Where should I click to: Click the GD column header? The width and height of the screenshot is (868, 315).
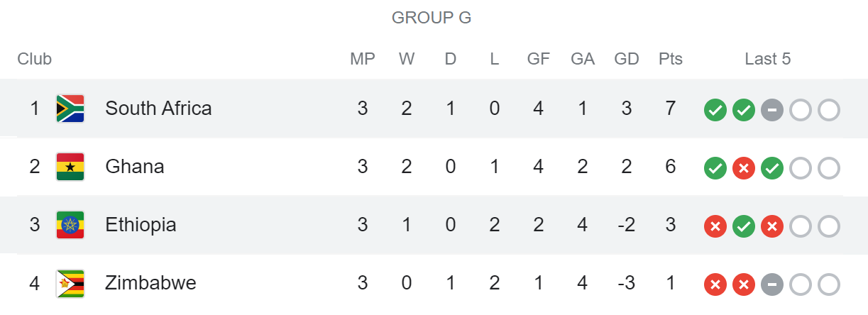tap(626, 59)
